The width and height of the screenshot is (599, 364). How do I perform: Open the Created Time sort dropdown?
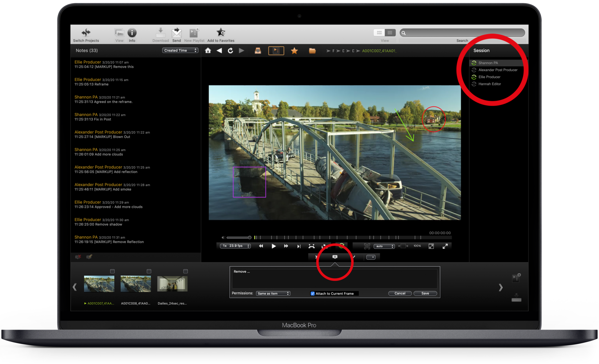pyautogui.click(x=180, y=50)
